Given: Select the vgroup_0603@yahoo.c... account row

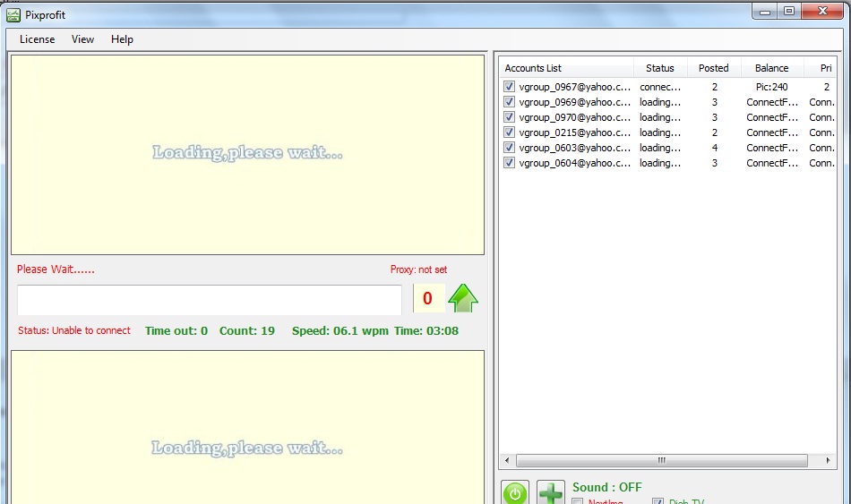Looking at the screenshot, I should coord(667,147).
